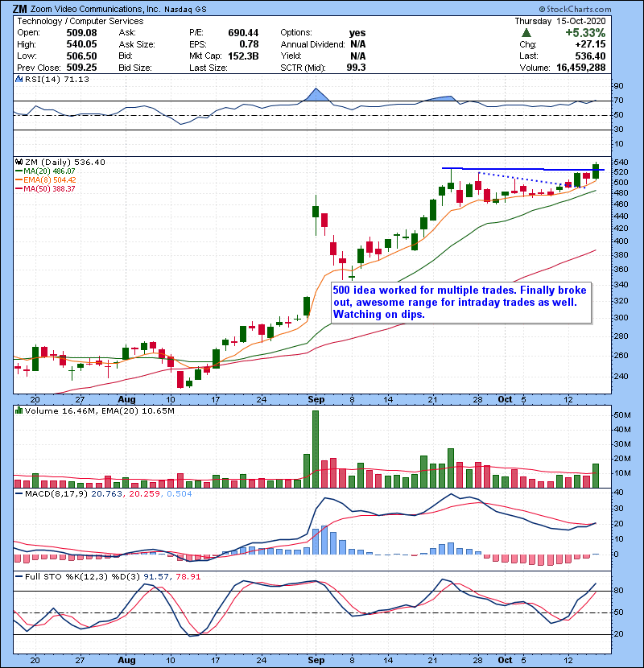
Task: Click the date Thursday 15-Oct-2020
Action: pyautogui.click(x=560, y=21)
